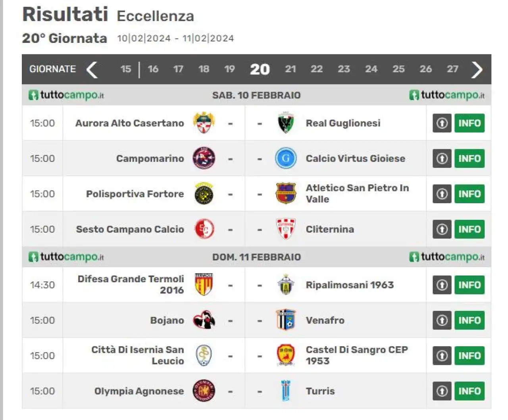This screenshot has width=508, height=420.
Task: Select giornata 21 tab
Action: [291, 69]
